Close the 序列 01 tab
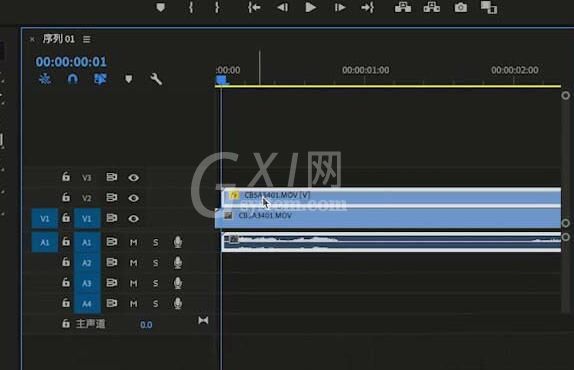Image resolution: width=574 pixels, height=370 pixels. click(x=32, y=39)
